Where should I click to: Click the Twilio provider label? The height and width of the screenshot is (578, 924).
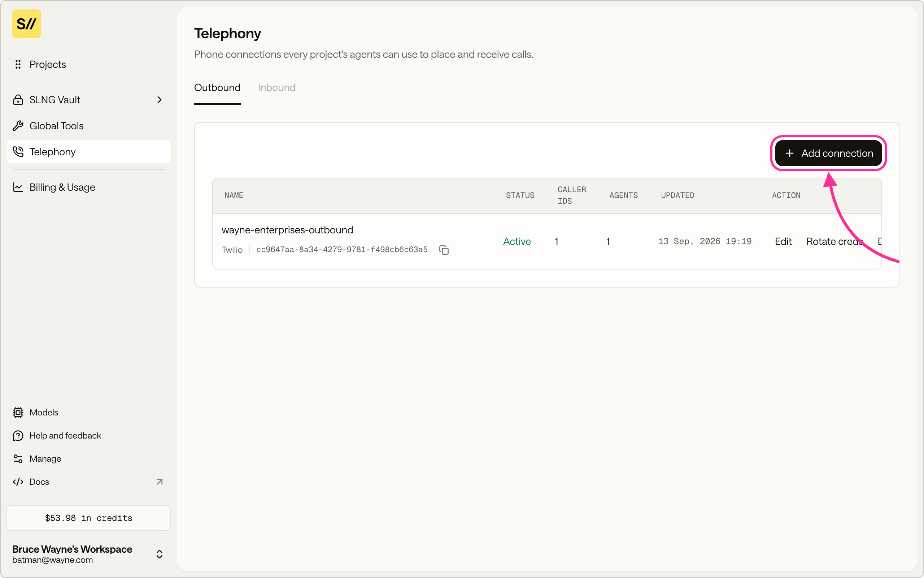[232, 250]
